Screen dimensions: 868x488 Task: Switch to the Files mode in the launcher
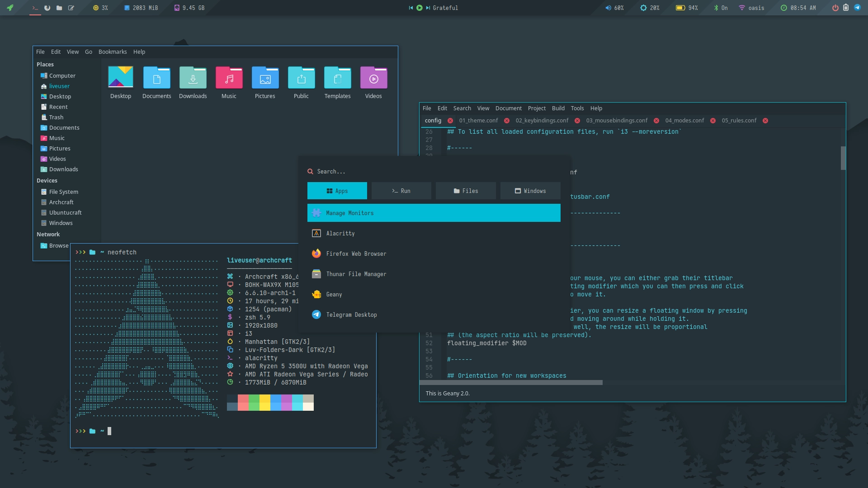tap(465, 191)
